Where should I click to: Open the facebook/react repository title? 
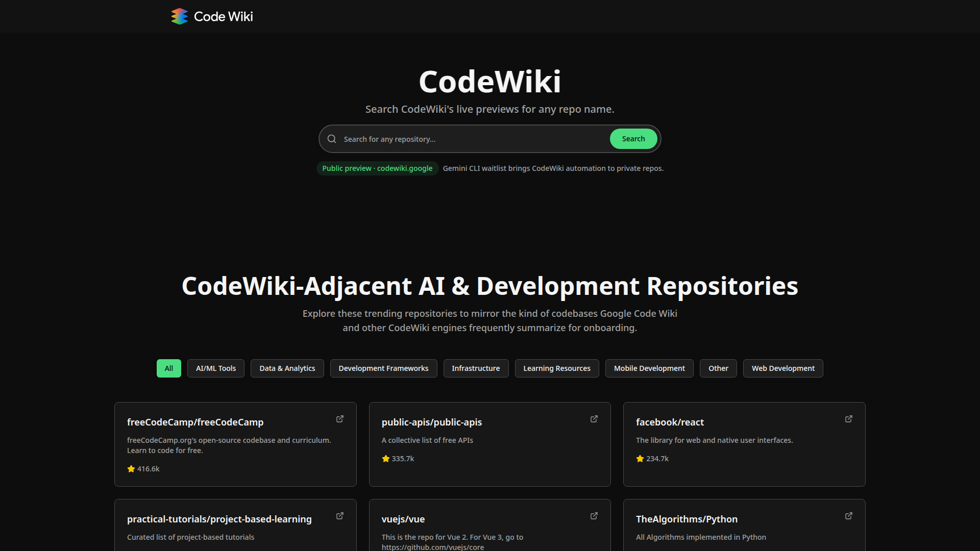670,422
